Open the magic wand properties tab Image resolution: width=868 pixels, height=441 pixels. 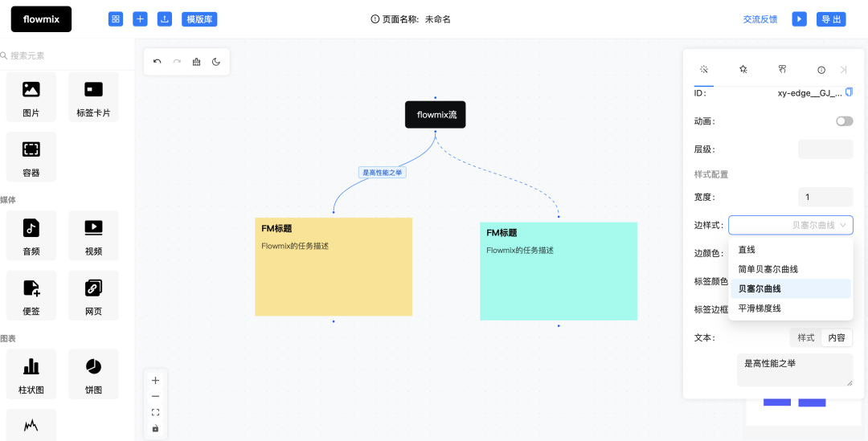[x=704, y=69]
